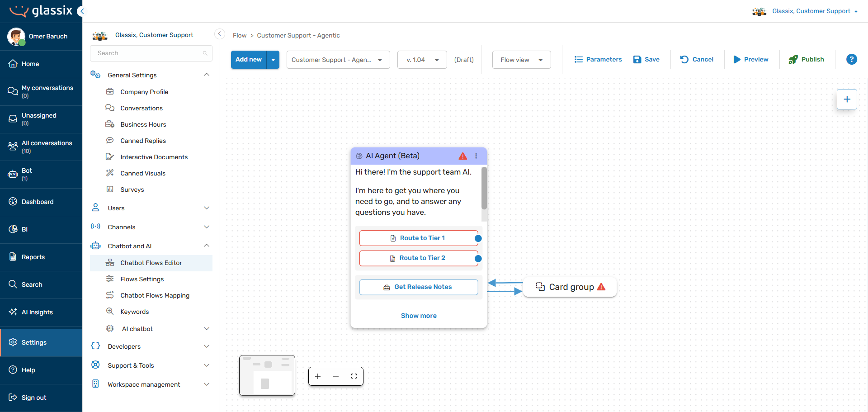
Task: Click the Get Release Notes button
Action: [x=419, y=287]
